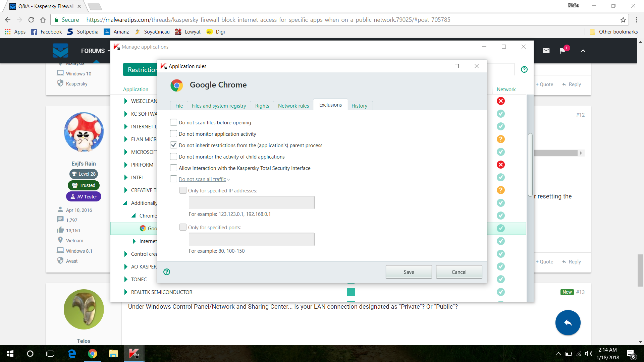Viewport: 644px width, 362px height.
Task: Click orange question network icon for ELAN
Action: [500, 139]
